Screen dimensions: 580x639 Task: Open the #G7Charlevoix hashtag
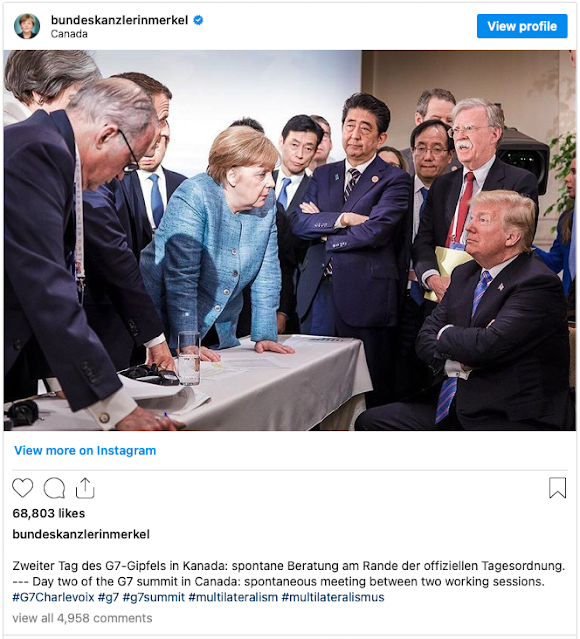(x=53, y=597)
